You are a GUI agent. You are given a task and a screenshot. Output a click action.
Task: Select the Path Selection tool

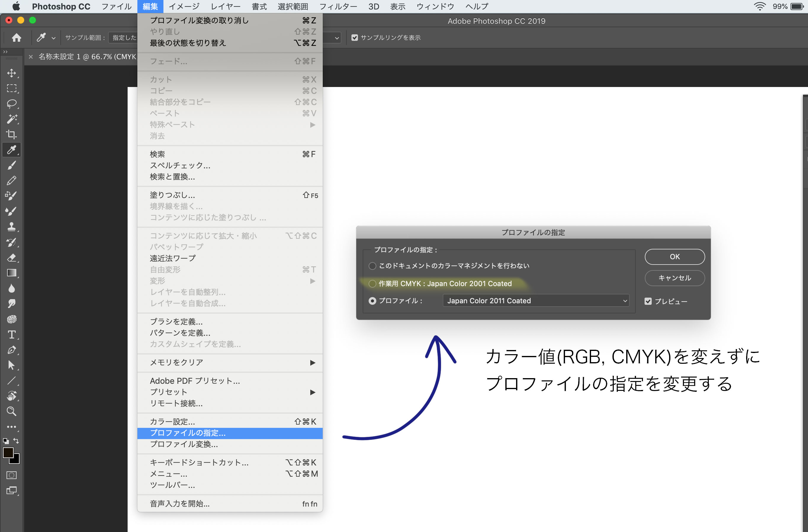[x=12, y=365]
